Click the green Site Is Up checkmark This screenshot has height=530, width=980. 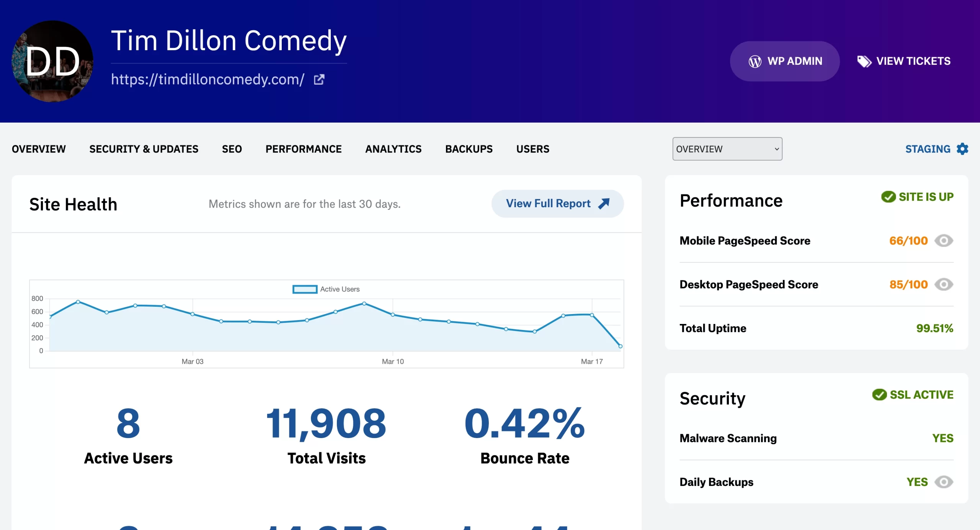point(888,197)
